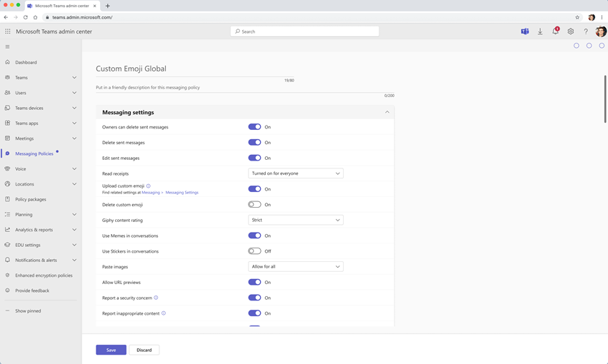Click the Teams apps icon
608x364 pixels.
click(7, 123)
